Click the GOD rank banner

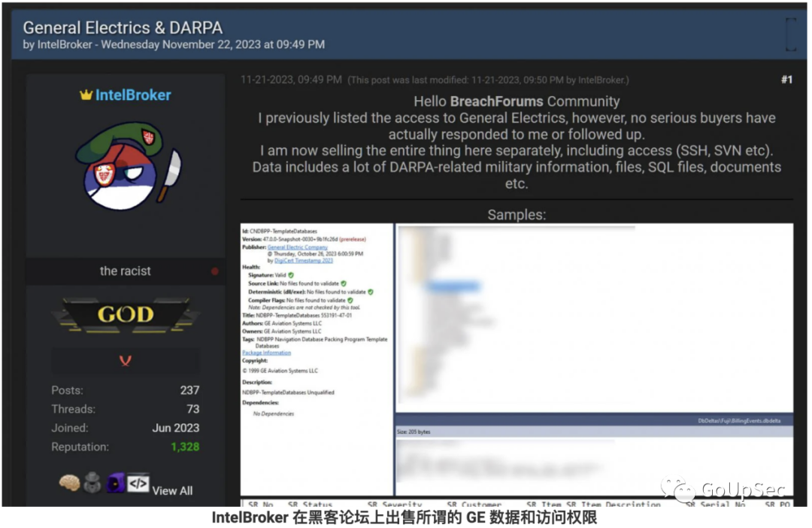tap(126, 314)
